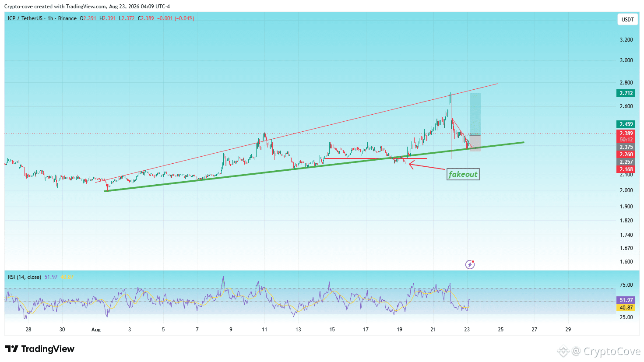Click the 2.600 price scale label

click(626, 106)
